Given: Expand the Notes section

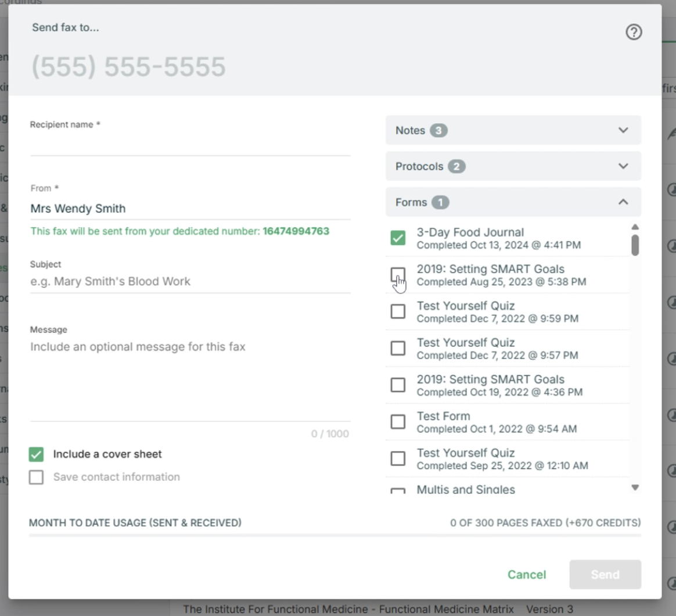Looking at the screenshot, I should point(513,130).
